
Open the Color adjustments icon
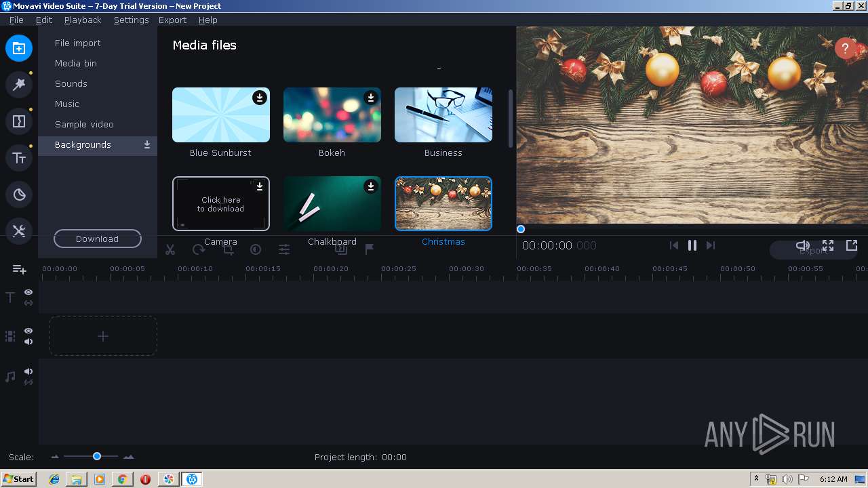point(256,249)
